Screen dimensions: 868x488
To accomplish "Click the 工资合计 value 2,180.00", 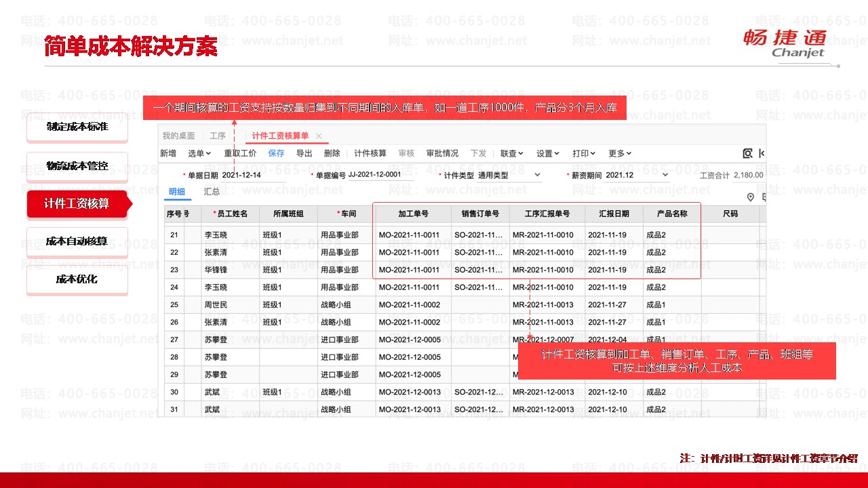I will click(x=748, y=175).
